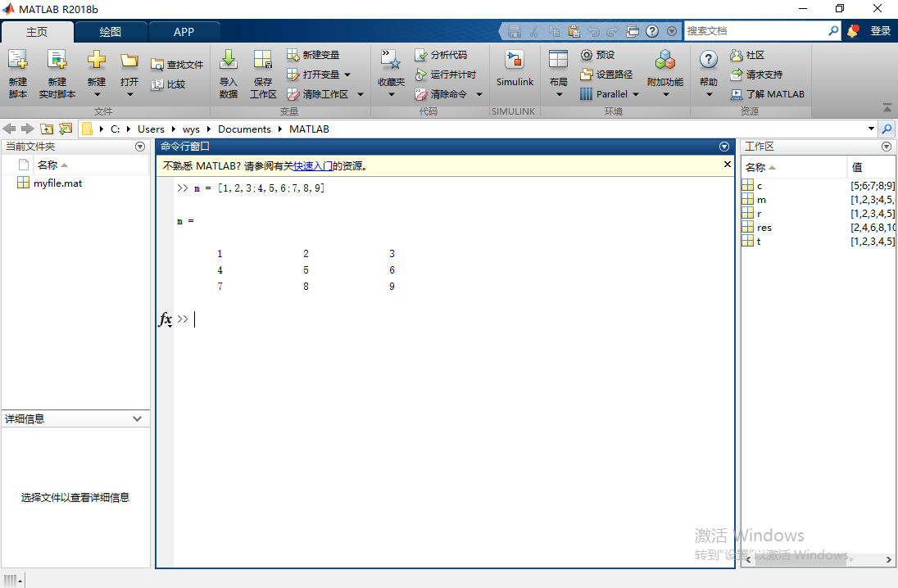Click Find Files (查找文件)
898x588 pixels.
pos(177,65)
